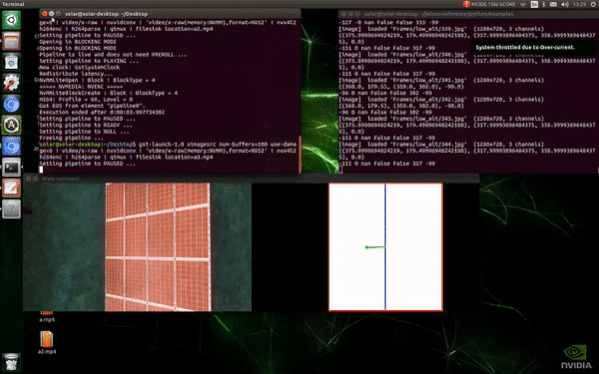Click the draw contours window title bar
The width and height of the screenshot is (599, 374).
(x=251, y=178)
